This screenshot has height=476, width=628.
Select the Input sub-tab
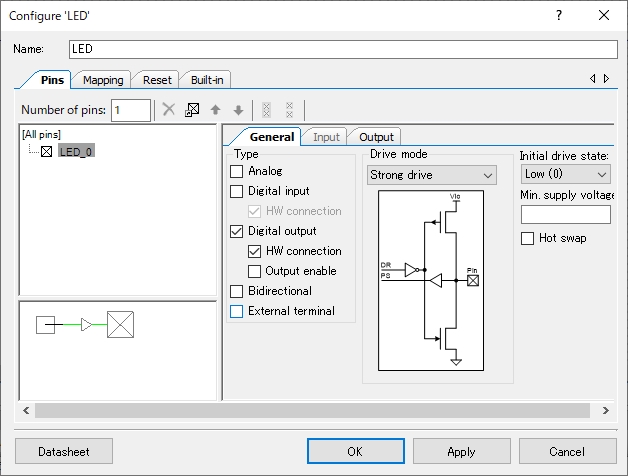(326, 137)
